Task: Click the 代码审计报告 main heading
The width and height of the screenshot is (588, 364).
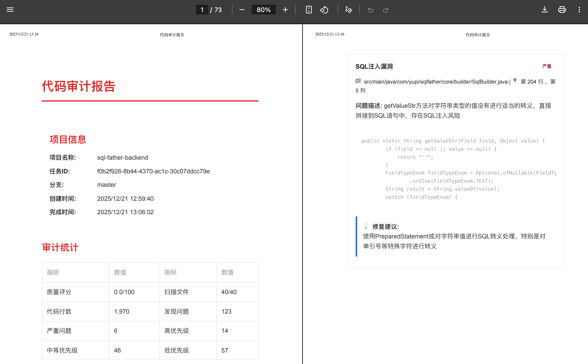Action: click(x=79, y=86)
